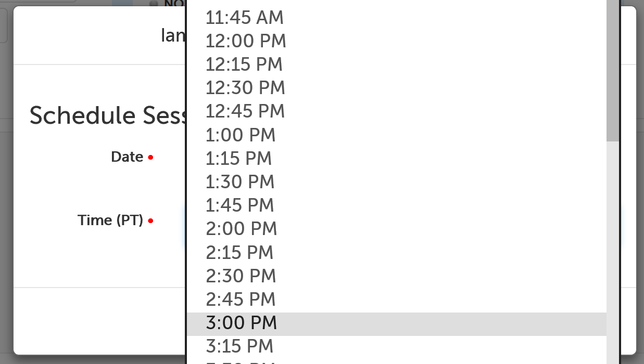Click the Time (PT) field label
Viewport: 644px width, 364px height.
(110, 220)
